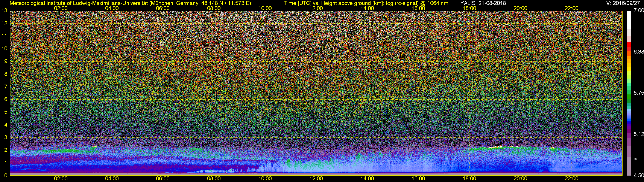Click the dashed white marker line after 04:00
This screenshot has width=644, height=182.
[x=121, y=93]
